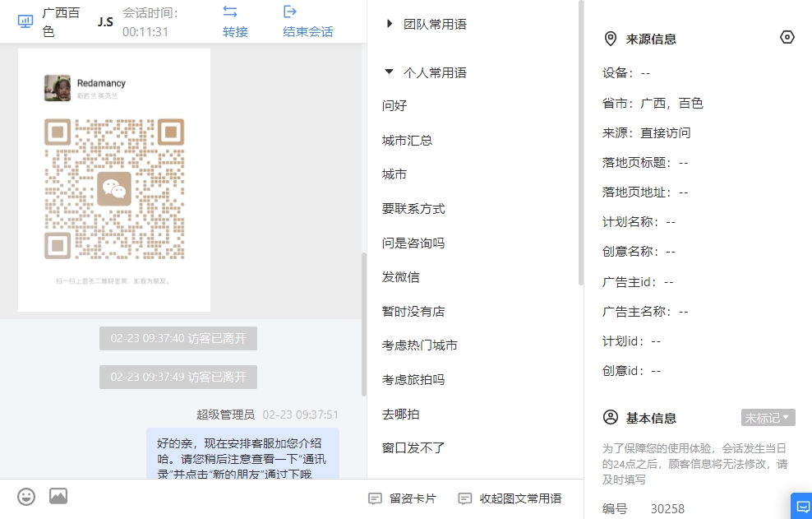Image resolution: width=812 pixels, height=519 pixels.
Task: Click the 广告主名称 row
Action: pos(645,312)
